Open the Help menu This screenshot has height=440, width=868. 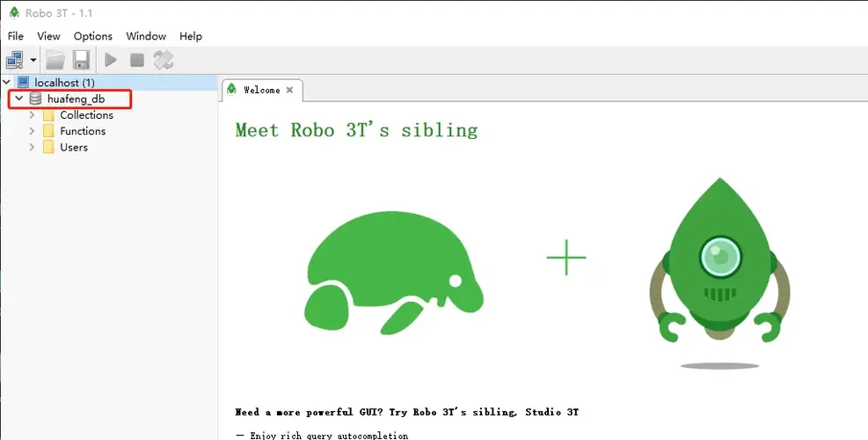coord(191,36)
